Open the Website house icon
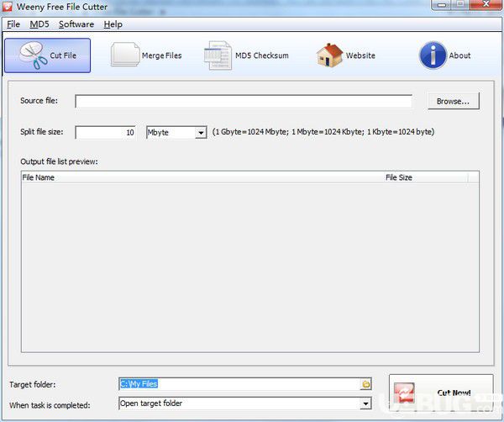The height and width of the screenshot is (422, 504). tap(345, 55)
